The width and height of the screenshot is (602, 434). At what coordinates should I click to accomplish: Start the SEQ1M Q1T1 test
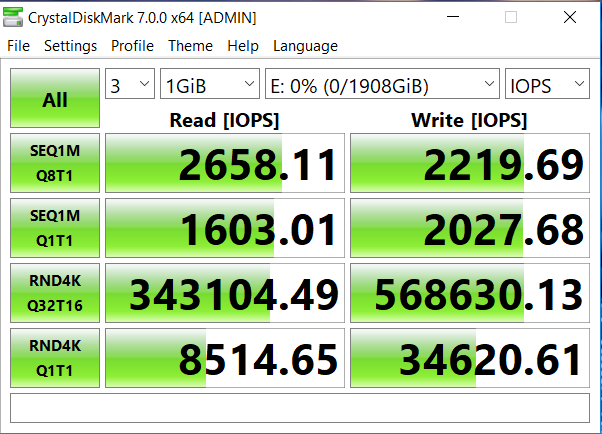tap(55, 228)
